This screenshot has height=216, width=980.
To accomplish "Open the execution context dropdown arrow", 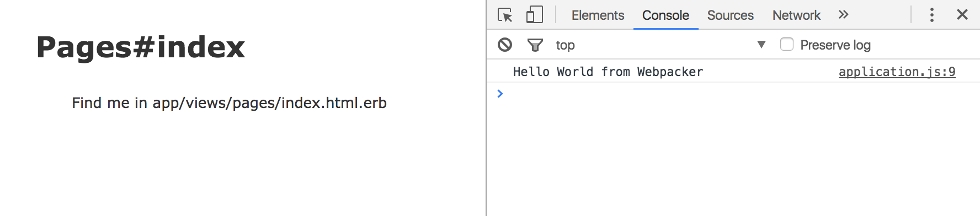I will coord(761,44).
